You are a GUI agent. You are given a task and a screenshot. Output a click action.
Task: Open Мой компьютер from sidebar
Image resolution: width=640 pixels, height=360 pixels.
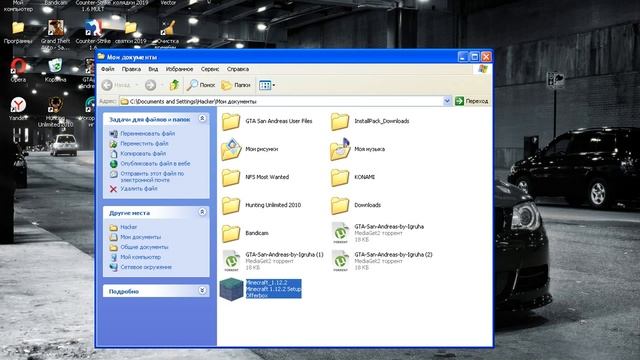140,257
